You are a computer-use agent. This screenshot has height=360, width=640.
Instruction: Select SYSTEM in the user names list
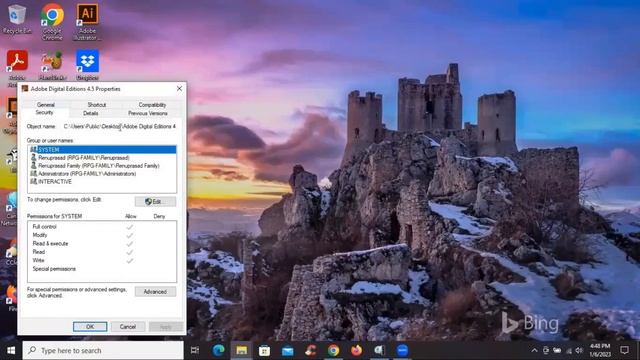click(102, 150)
